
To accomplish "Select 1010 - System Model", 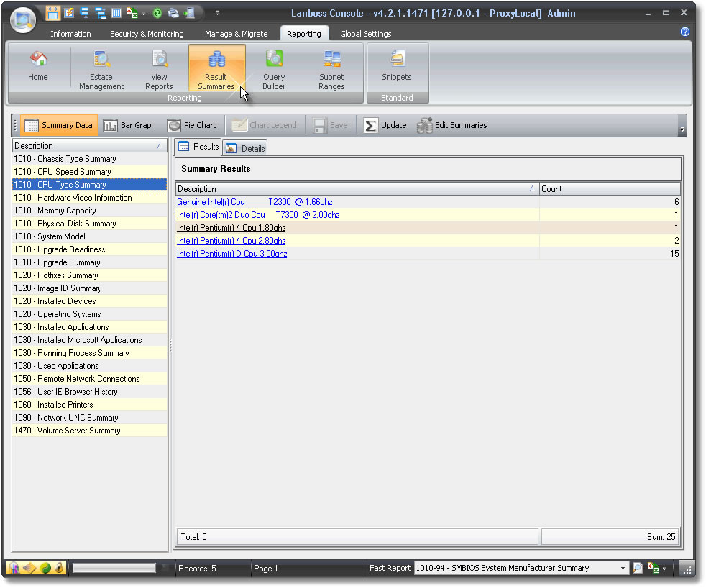I will tap(90, 236).
